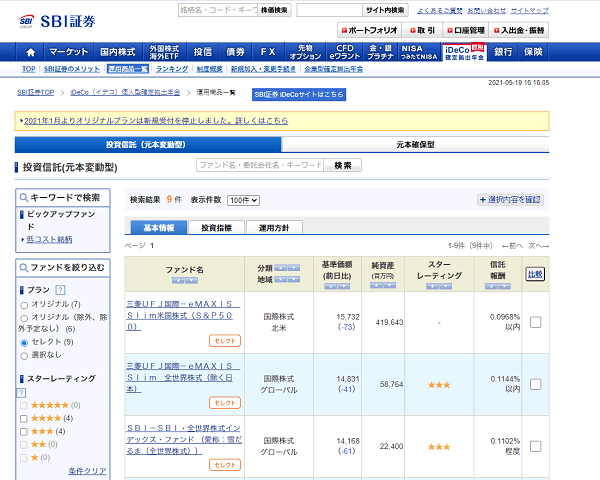Check the three-star rating filter

pyautogui.click(x=24, y=432)
